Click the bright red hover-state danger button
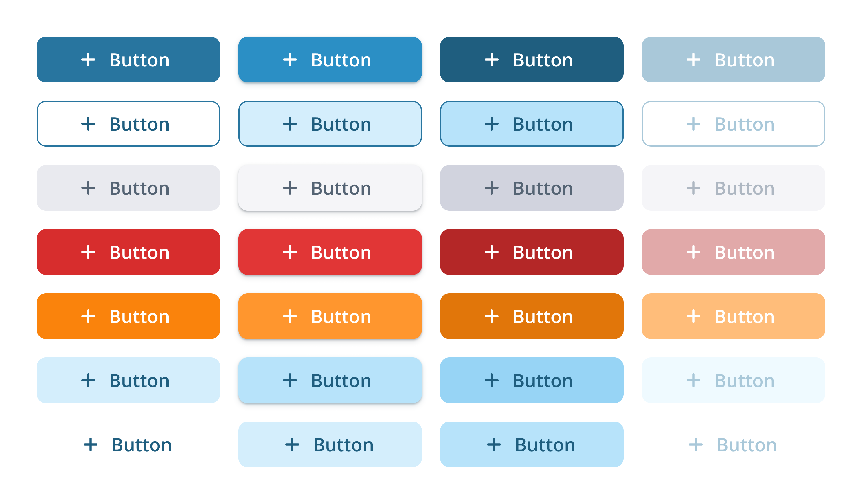Image resolution: width=862 pixels, height=504 pixels. point(330,252)
